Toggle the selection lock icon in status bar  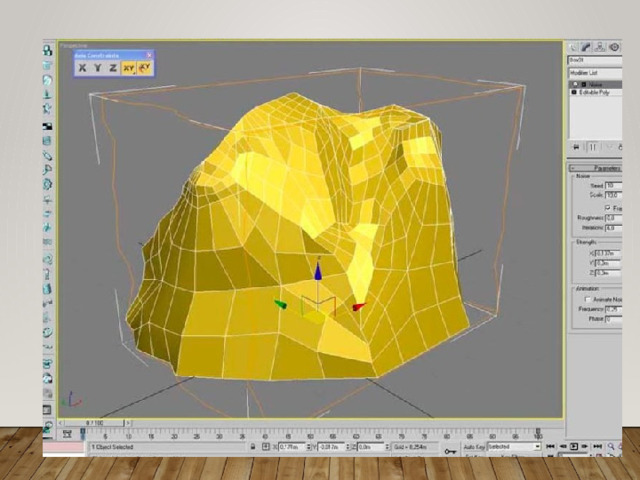(253, 447)
